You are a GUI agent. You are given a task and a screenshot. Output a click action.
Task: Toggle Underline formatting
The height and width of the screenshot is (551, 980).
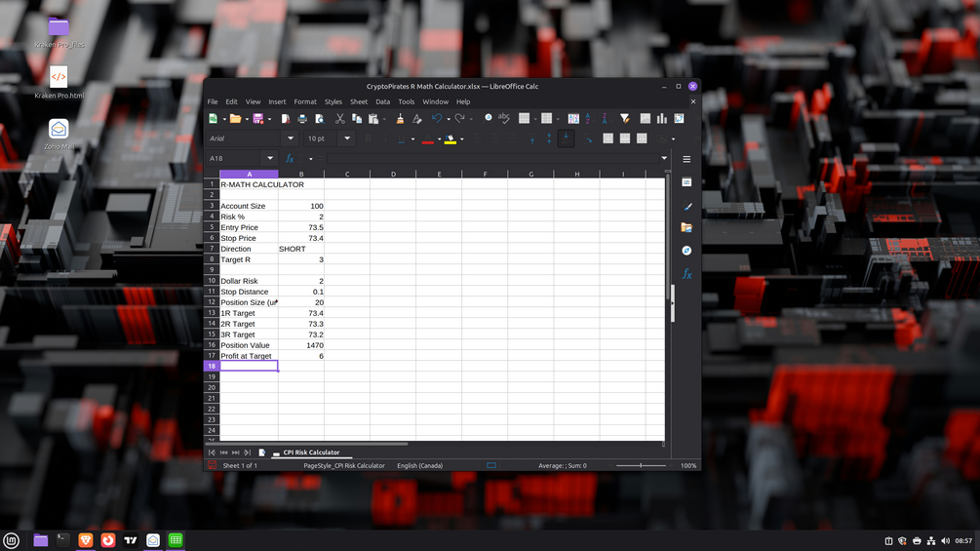(401, 138)
